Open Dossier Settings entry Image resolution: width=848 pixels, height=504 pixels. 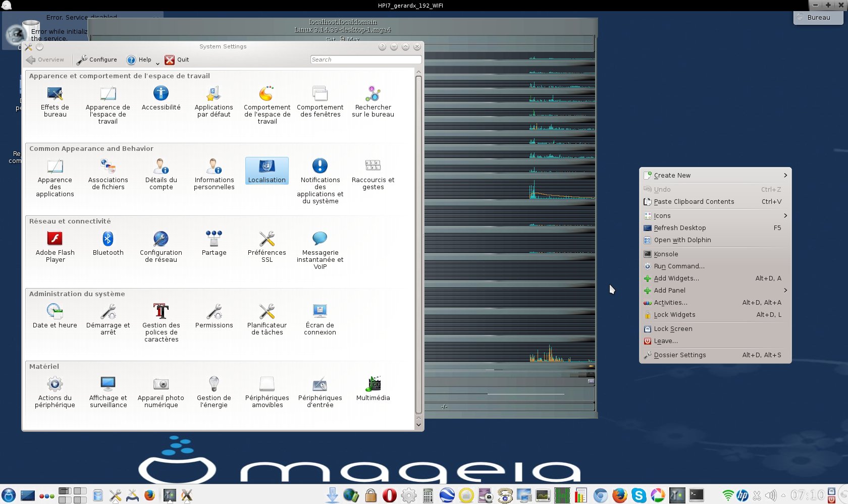(x=715, y=355)
